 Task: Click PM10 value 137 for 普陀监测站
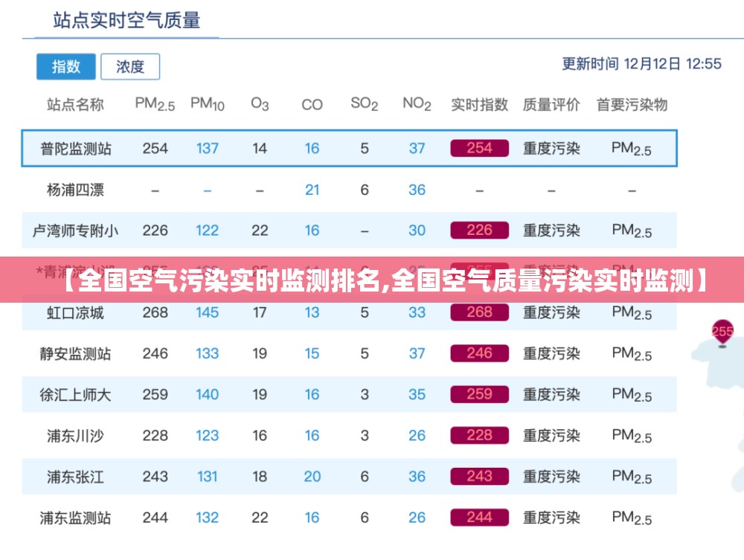(208, 149)
